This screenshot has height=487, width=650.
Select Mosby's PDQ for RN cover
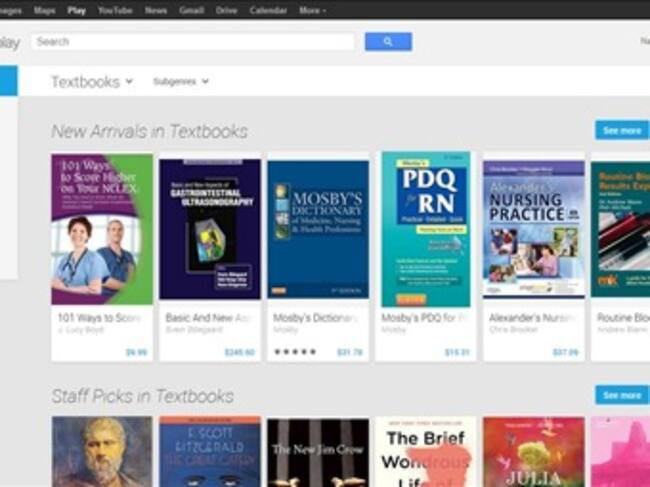click(426, 229)
